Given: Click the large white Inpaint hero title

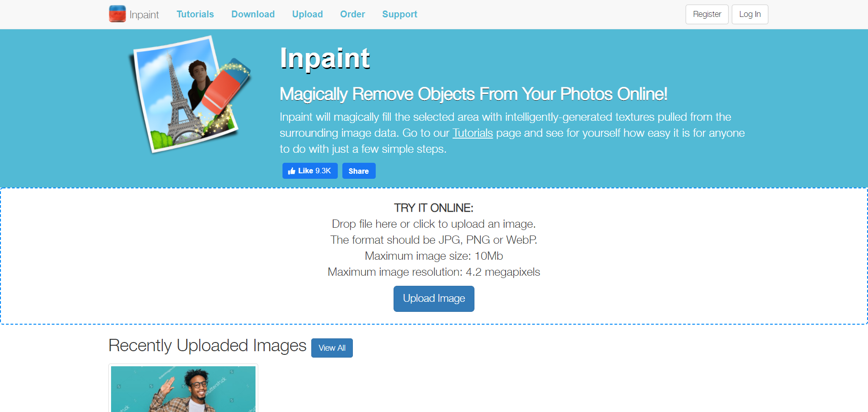Looking at the screenshot, I should 325,59.
